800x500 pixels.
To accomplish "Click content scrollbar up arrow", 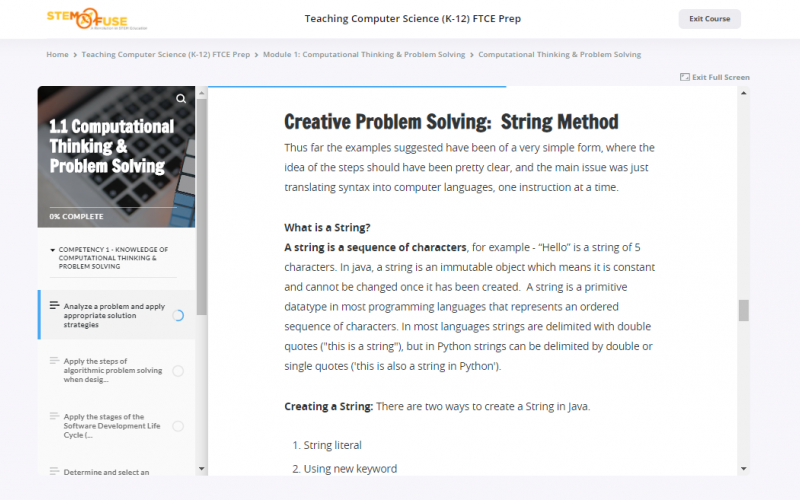I will pos(743,93).
